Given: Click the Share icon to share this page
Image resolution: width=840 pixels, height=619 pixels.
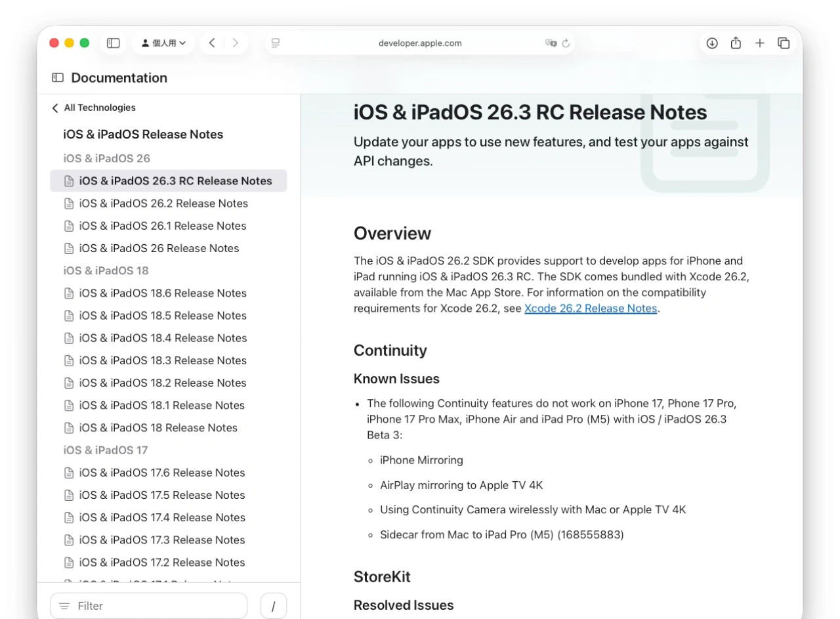Looking at the screenshot, I should click(x=736, y=43).
